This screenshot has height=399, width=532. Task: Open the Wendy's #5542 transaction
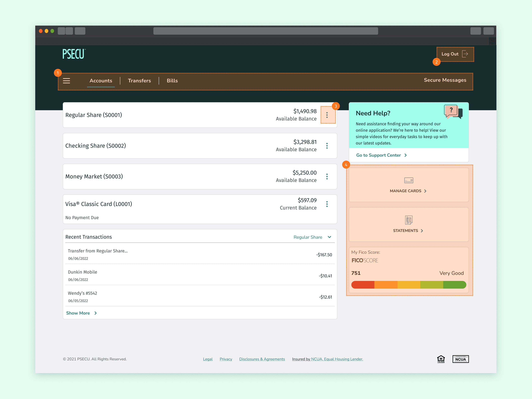click(x=200, y=297)
